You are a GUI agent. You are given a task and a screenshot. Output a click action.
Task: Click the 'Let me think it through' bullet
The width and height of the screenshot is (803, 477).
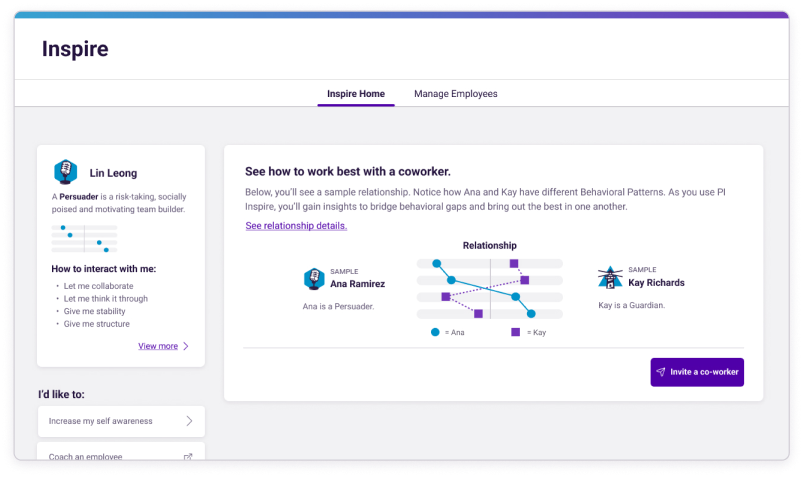(105, 299)
